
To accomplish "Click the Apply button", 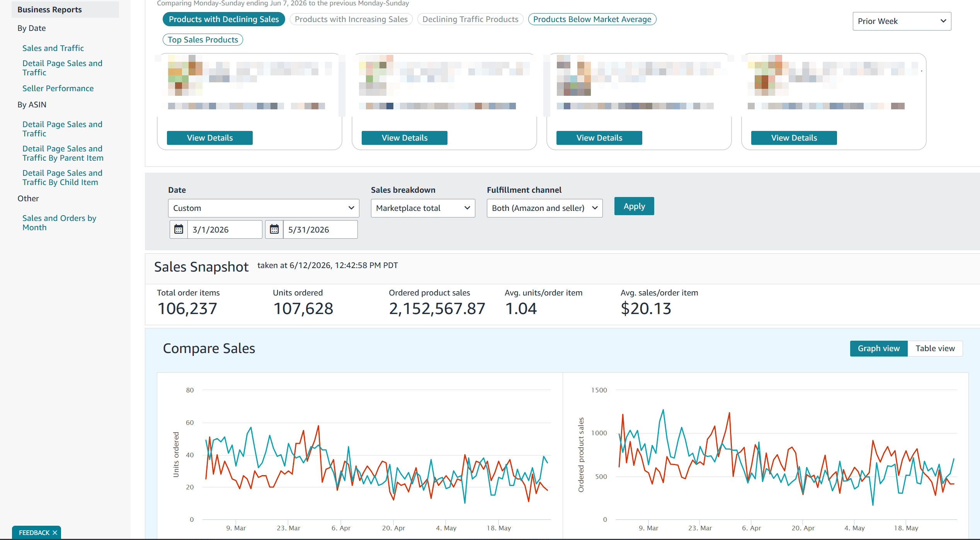I will (634, 206).
